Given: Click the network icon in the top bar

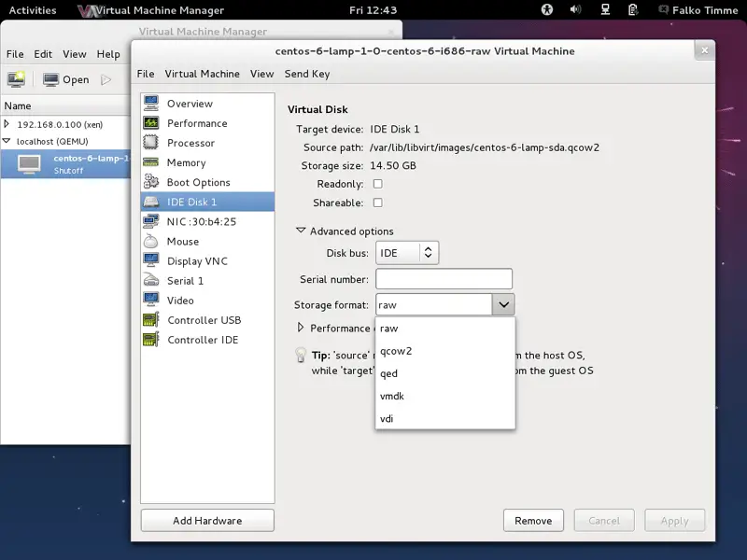Looking at the screenshot, I should 605,9.
